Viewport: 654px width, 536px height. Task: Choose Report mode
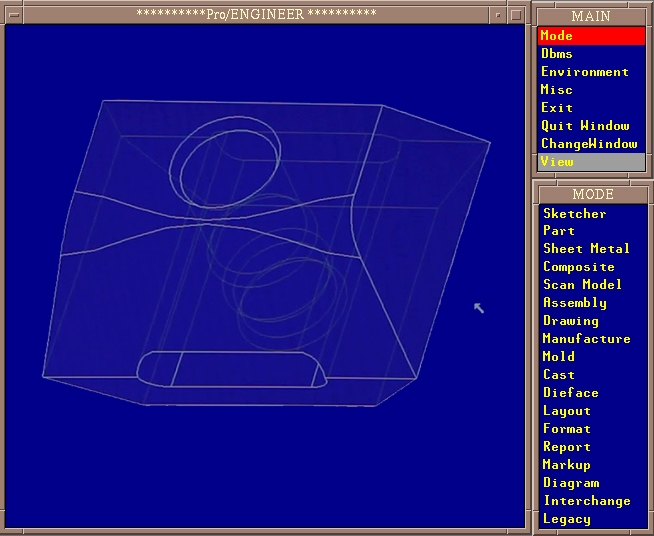click(x=593, y=447)
